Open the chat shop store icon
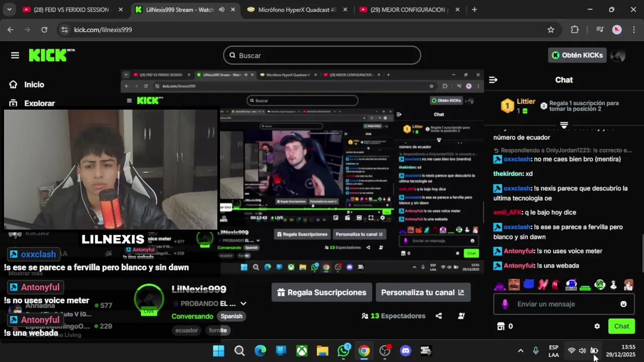The height and width of the screenshot is (362, 644). [x=501, y=326]
